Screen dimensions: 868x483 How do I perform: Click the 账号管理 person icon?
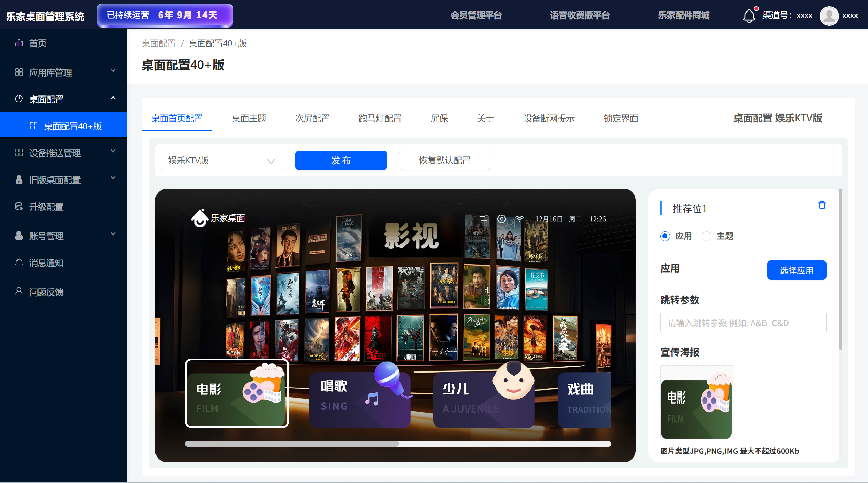19,236
